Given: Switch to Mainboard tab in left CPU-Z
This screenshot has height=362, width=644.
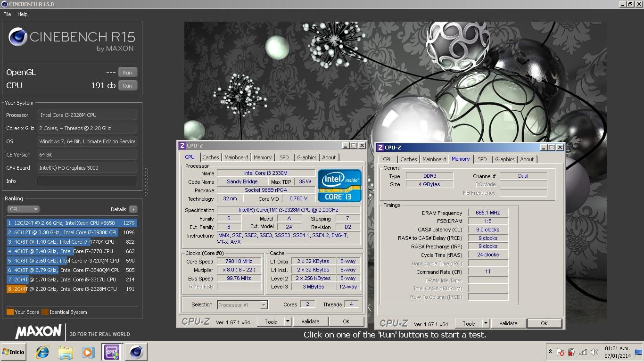Looking at the screenshot, I should [236, 157].
